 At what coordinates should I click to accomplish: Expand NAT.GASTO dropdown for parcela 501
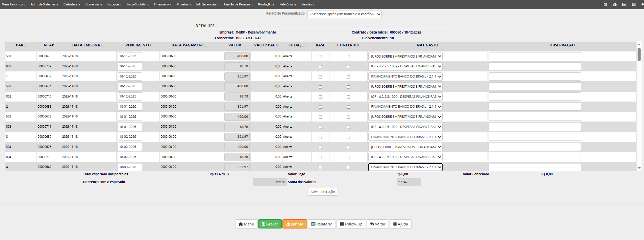point(405,57)
